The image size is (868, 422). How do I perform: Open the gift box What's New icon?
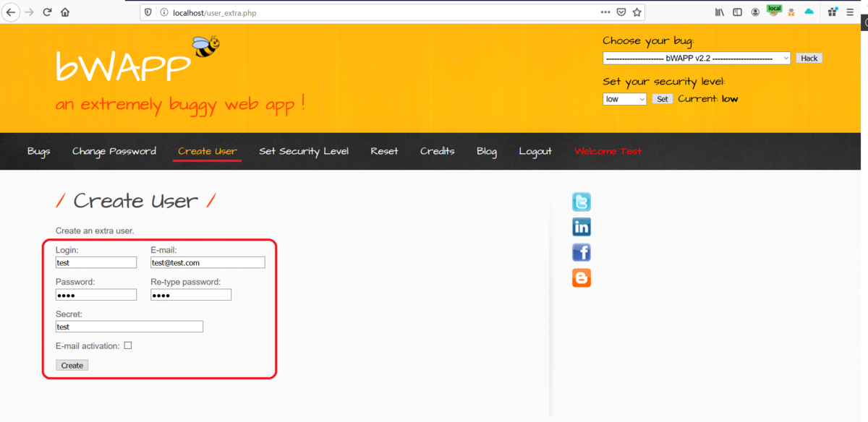pos(833,12)
